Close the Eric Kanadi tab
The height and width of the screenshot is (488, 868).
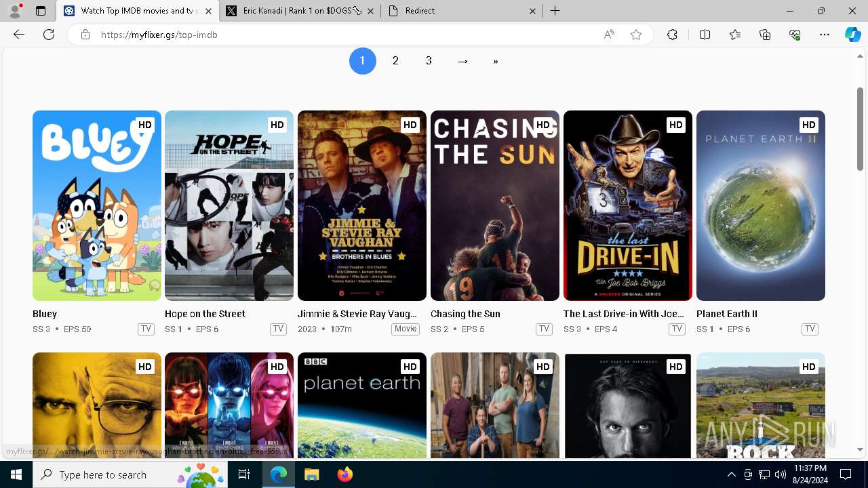(x=370, y=11)
